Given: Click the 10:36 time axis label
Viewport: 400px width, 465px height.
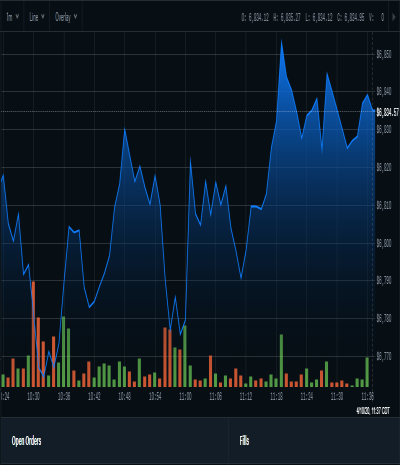Looking at the screenshot, I should pos(64,396).
